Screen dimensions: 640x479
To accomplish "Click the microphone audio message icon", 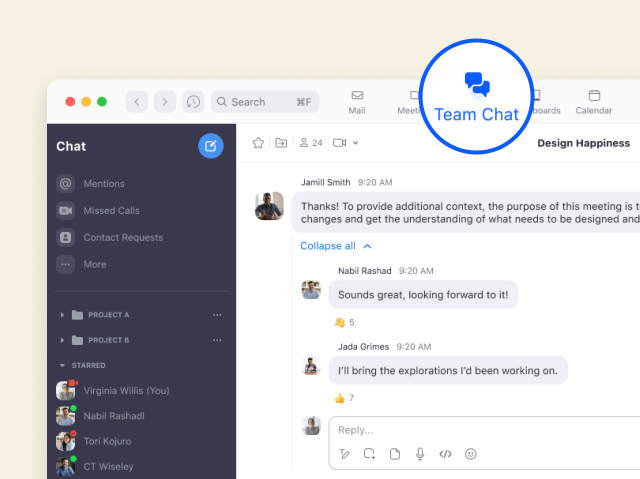I will 420,454.
